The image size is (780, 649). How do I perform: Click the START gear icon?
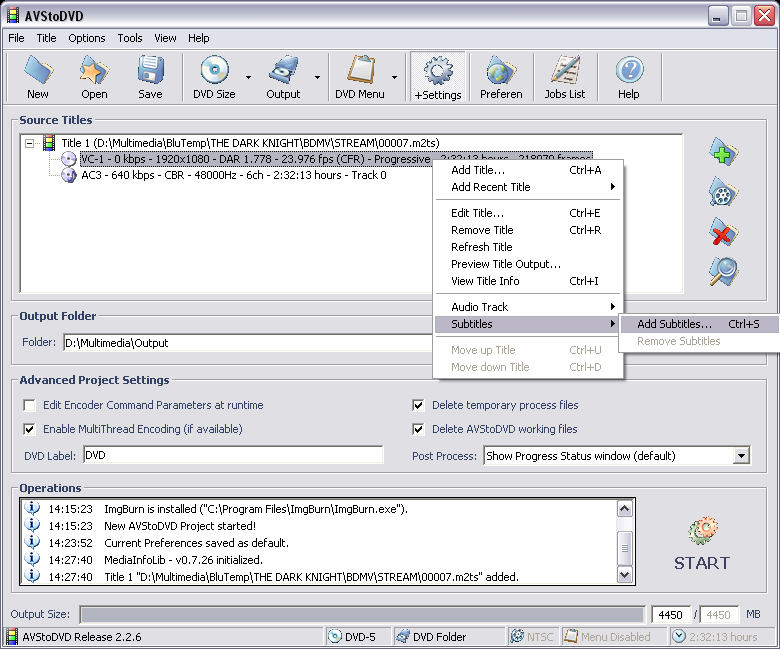pyautogui.click(x=702, y=531)
